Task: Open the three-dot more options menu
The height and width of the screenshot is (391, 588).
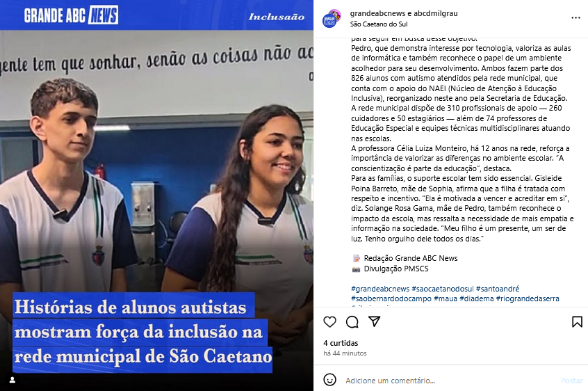Action: point(575,18)
